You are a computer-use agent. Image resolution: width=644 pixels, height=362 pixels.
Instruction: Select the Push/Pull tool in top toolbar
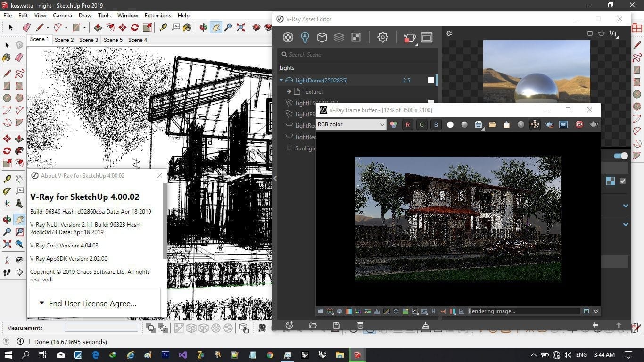point(98,27)
